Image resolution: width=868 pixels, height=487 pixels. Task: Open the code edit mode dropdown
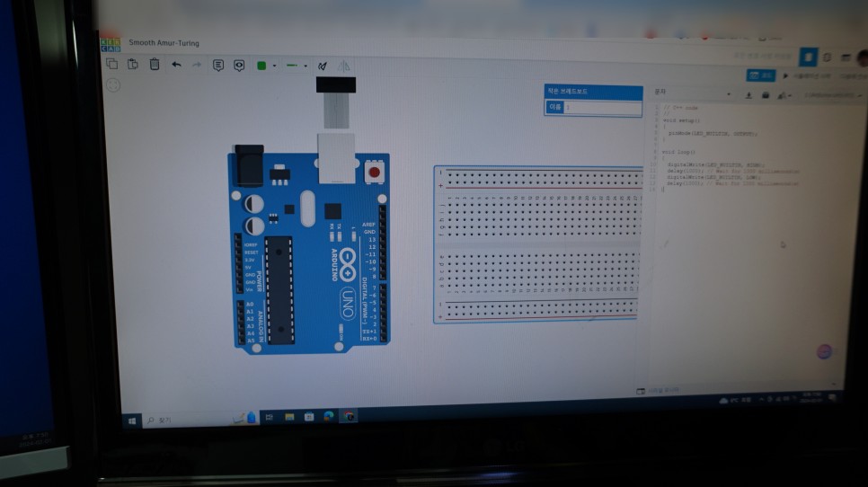[x=692, y=93]
